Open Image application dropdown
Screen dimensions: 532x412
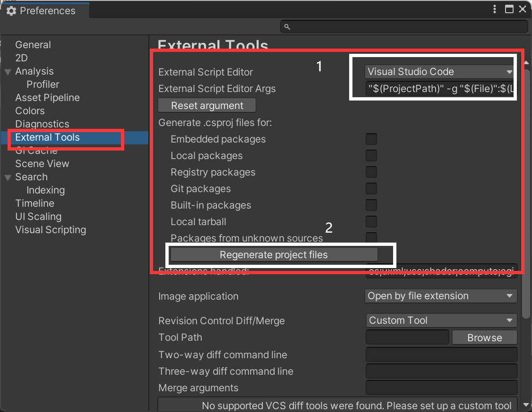(x=441, y=296)
